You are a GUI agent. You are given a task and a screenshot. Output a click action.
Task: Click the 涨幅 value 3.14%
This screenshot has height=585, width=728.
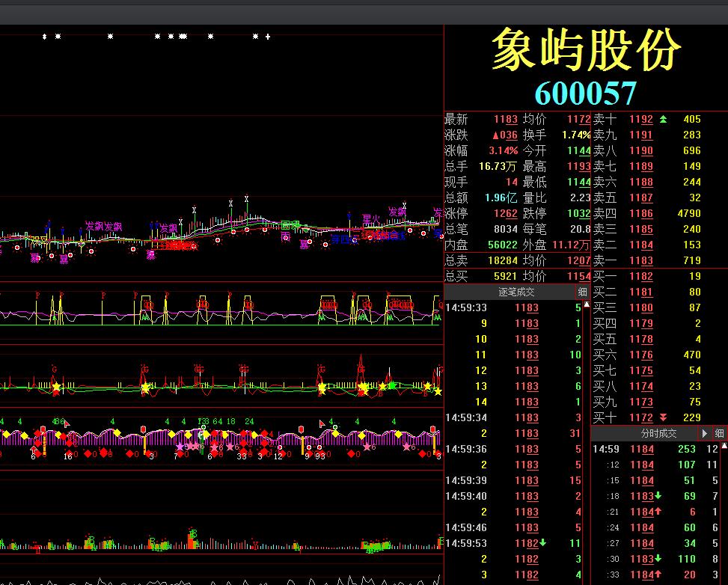[504, 151]
